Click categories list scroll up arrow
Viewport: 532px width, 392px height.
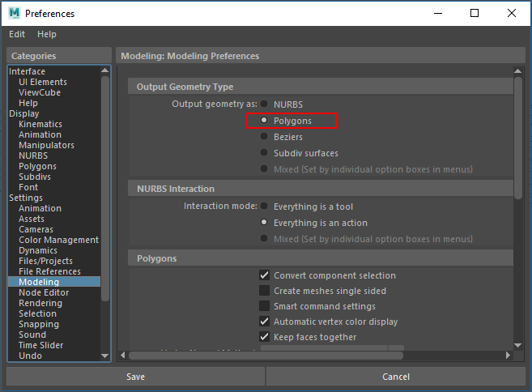click(105, 71)
